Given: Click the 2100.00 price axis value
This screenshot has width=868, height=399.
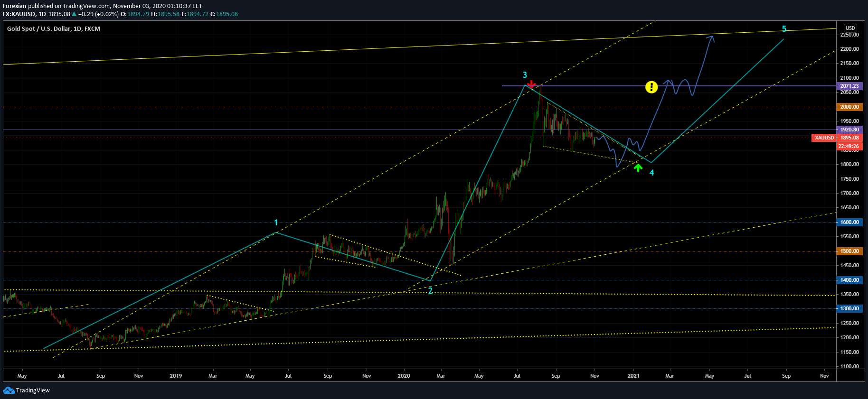Looking at the screenshot, I should coord(849,78).
